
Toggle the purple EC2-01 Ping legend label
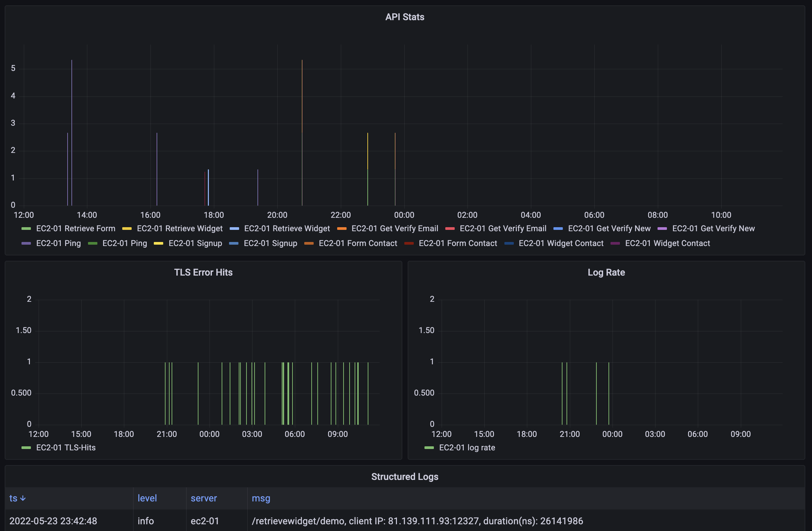(58, 243)
